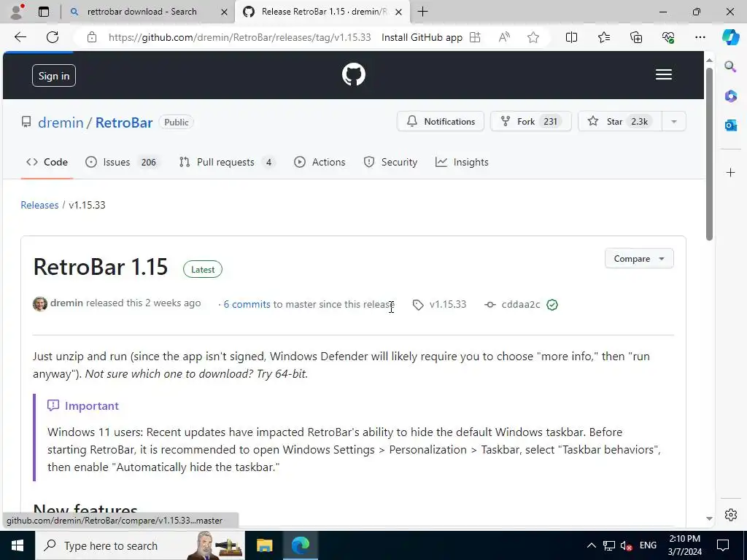The image size is (747, 560).
Task: Open the Copilot sidebar icon
Action: 730,37
